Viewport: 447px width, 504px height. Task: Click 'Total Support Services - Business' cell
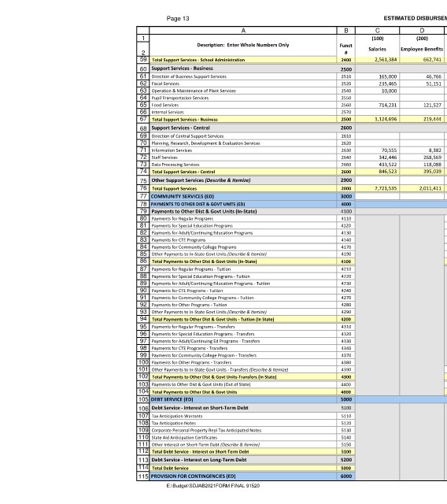pyautogui.click(x=243, y=119)
